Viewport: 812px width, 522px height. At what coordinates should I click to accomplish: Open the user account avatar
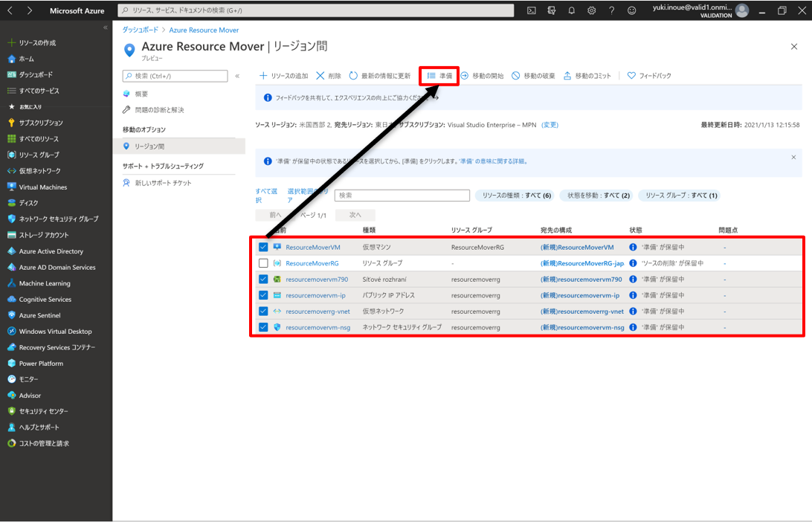pyautogui.click(x=742, y=10)
